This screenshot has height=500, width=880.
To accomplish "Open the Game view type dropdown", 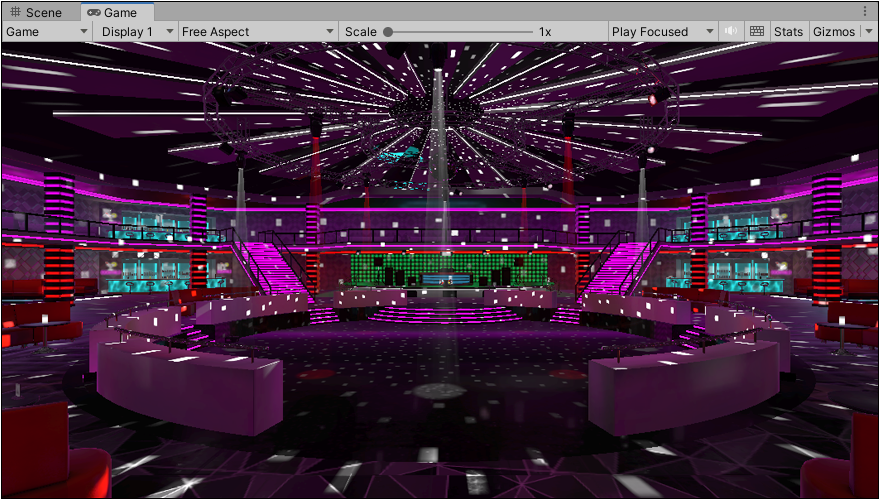I will 47,31.
